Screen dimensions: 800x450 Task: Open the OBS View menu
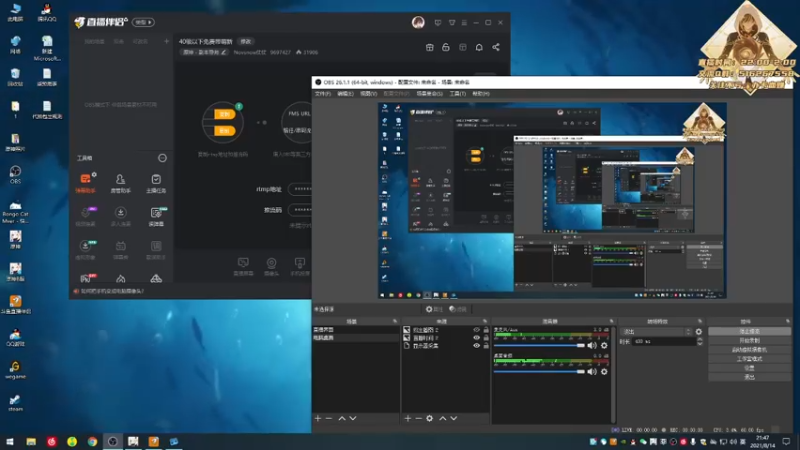tap(368, 94)
